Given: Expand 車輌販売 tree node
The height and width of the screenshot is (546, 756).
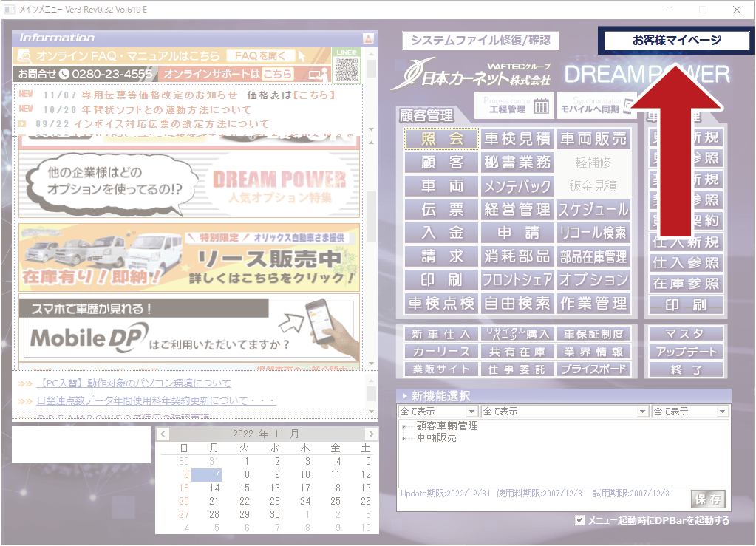Looking at the screenshot, I should pyautogui.click(x=404, y=439).
